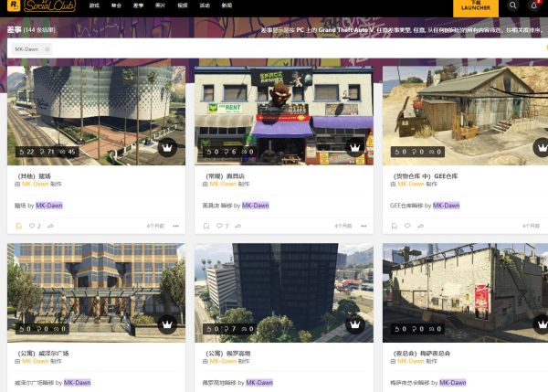This screenshot has width=548, height=392.
Task: Open the casino building thumbnail
Action: tap(96, 115)
